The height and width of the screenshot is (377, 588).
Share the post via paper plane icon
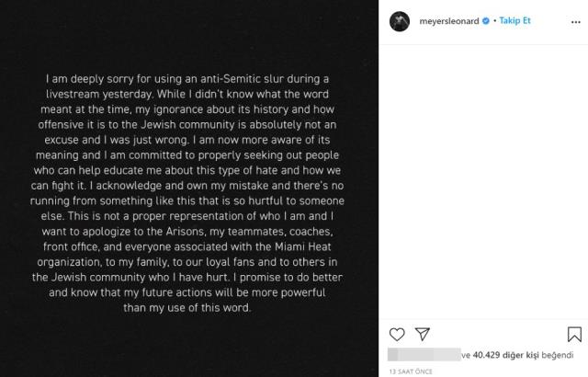(x=423, y=335)
